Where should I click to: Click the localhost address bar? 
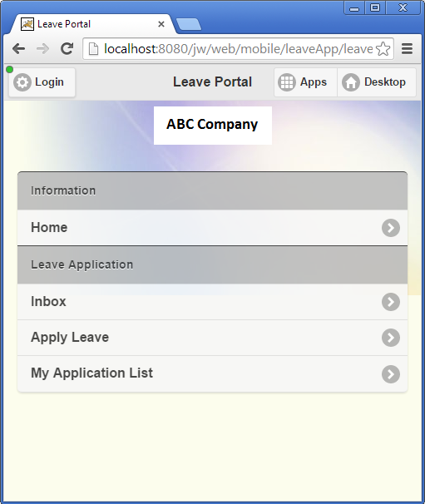click(x=238, y=49)
